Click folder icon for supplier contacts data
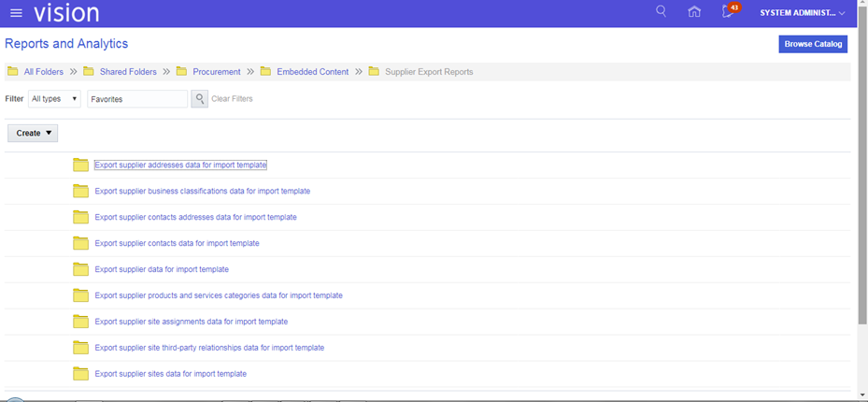Screen dimensions: 868x402 pyautogui.click(x=81, y=243)
